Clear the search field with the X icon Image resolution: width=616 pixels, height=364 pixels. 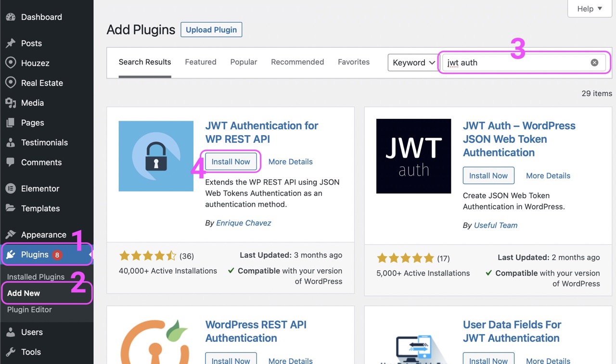click(x=595, y=63)
